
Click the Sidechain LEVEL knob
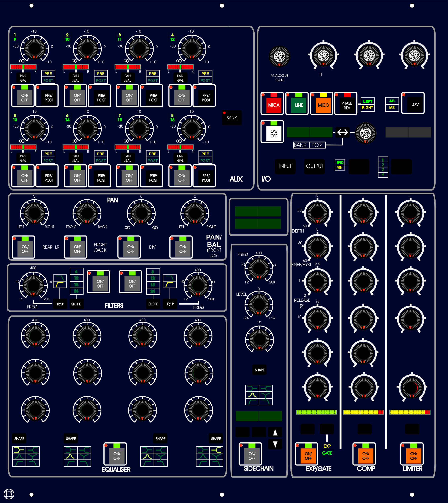(x=259, y=305)
